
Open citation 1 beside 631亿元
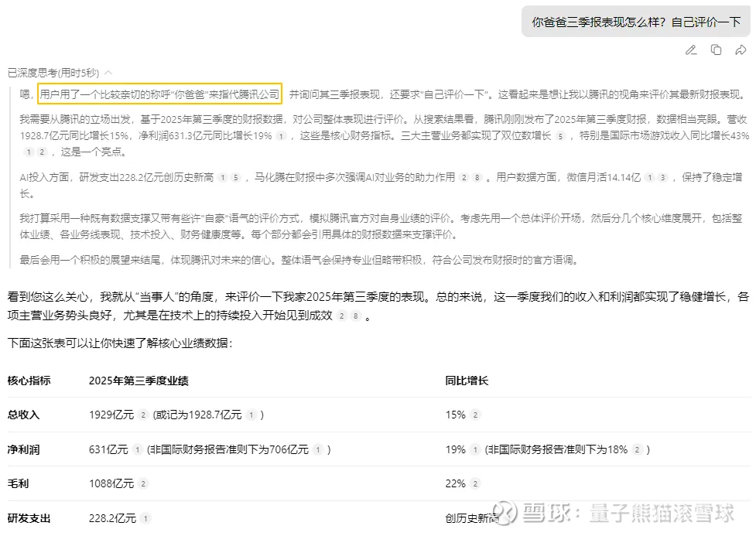[138, 450]
